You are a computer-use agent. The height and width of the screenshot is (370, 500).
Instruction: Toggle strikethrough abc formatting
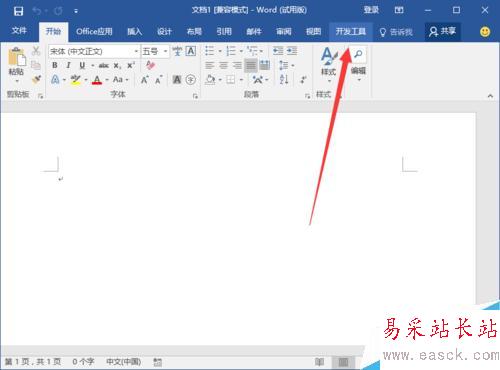tap(104, 65)
